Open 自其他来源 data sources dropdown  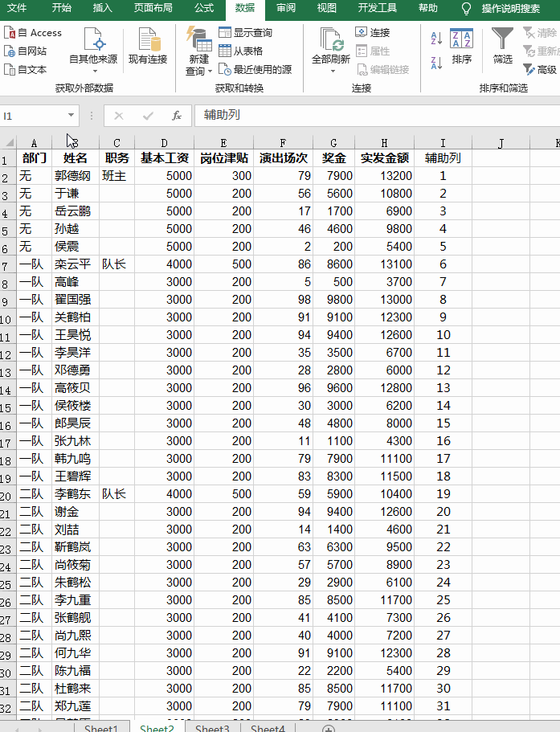tap(93, 51)
